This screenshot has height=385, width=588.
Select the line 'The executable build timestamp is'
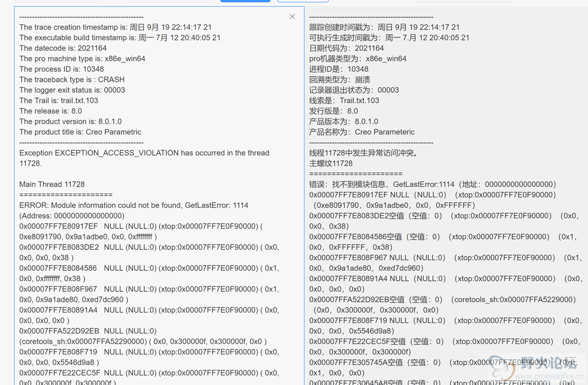coord(120,38)
